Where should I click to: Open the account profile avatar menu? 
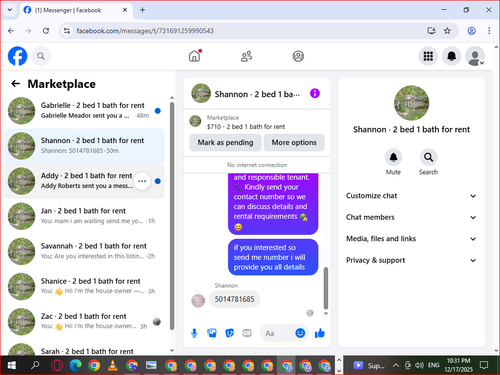[x=475, y=56]
